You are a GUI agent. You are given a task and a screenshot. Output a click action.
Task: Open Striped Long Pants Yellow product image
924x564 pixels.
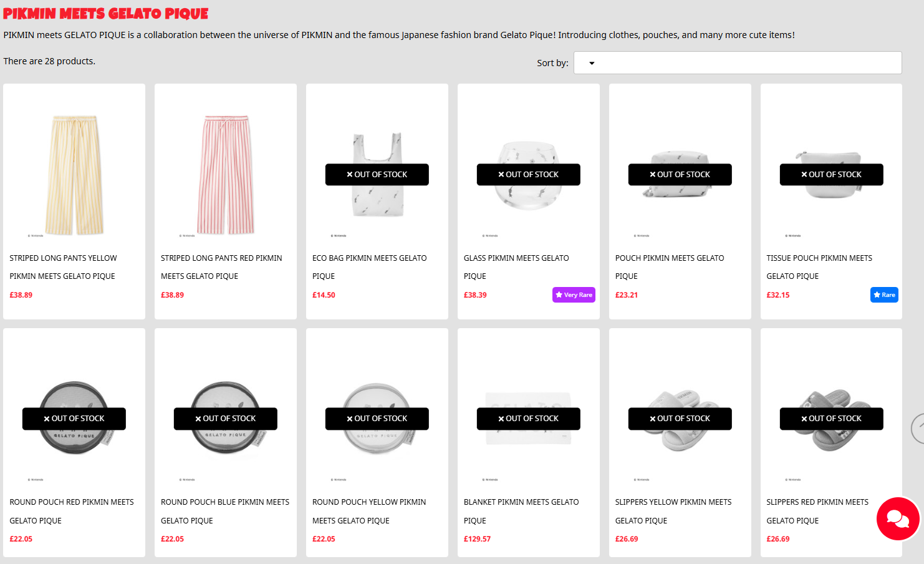(x=74, y=175)
